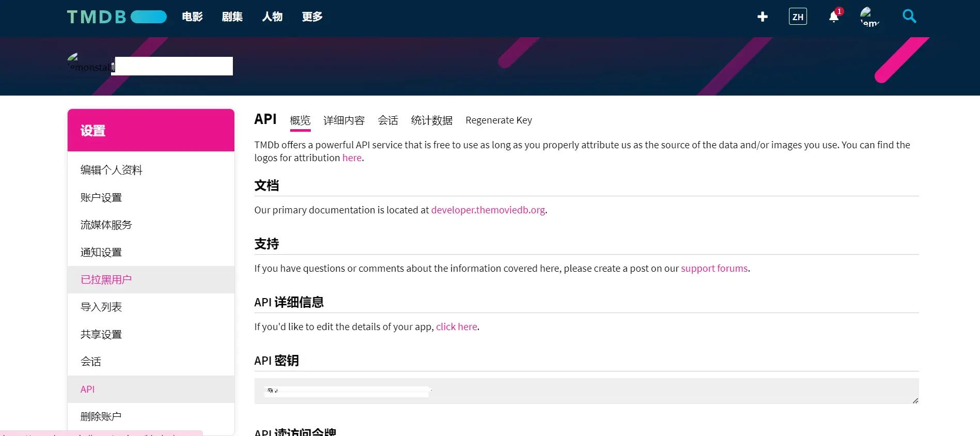Image resolution: width=980 pixels, height=436 pixels.
Task: Follow the 'click here' app details link
Action: click(456, 327)
